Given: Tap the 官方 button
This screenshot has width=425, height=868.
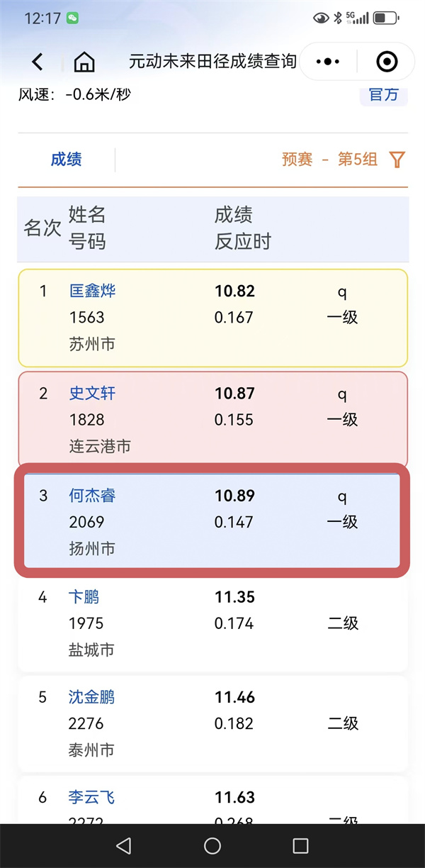Looking at the screenshot, I should point(384,95).
